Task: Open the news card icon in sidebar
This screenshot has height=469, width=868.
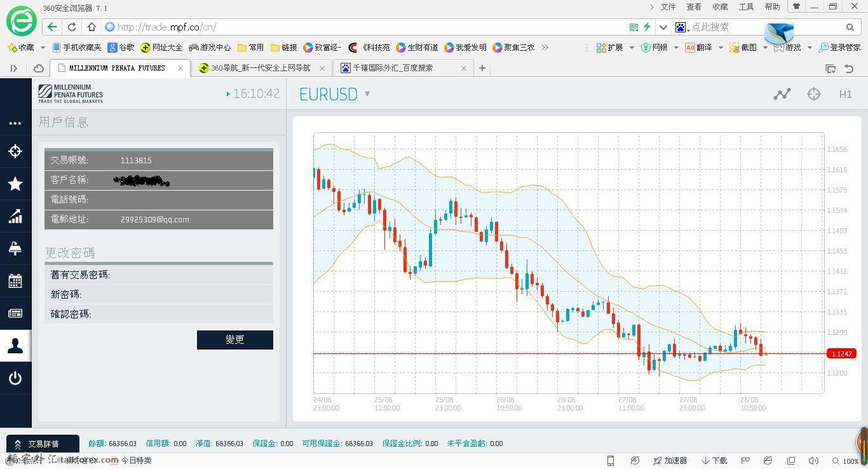Action: [x=15, y=313]
